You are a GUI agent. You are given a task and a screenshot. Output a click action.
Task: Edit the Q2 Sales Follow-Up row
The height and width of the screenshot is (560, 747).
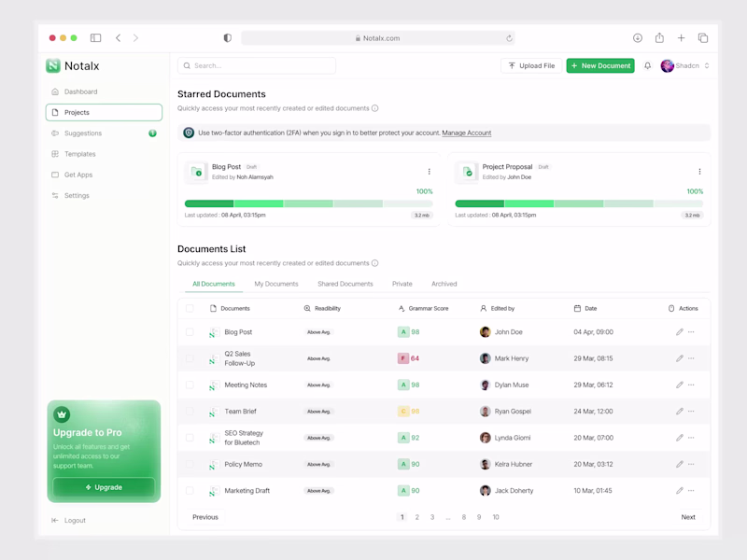[x=680, y=358]
